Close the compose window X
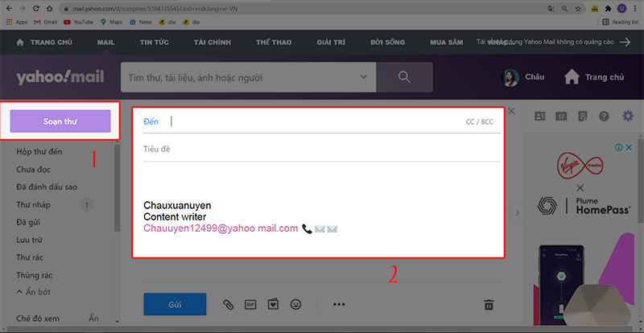This screenshot has width=644, height=333. [x=511, y=111]
